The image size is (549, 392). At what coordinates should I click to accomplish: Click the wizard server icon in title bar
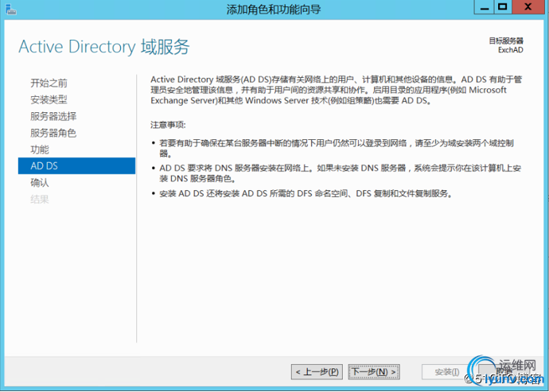tap(11, 10)
